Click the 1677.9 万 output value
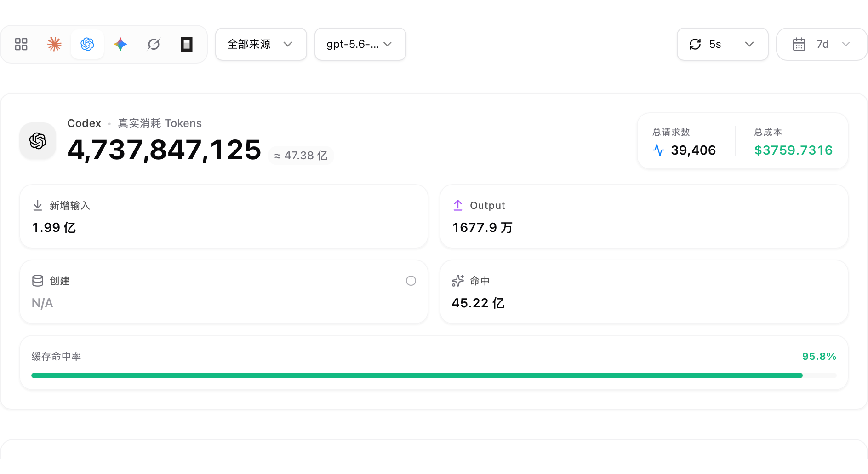868x474 pixels. pyautogui.click(x=482, y=227)
